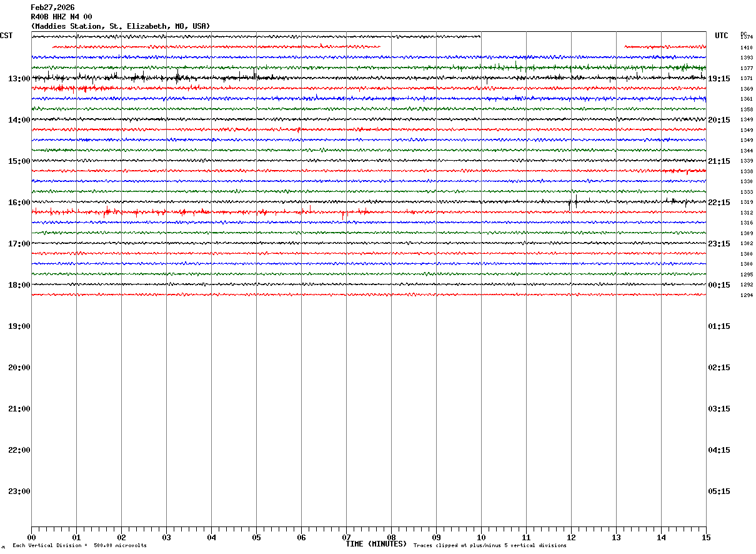Select the 21:00 CST time label

(19, 409)
